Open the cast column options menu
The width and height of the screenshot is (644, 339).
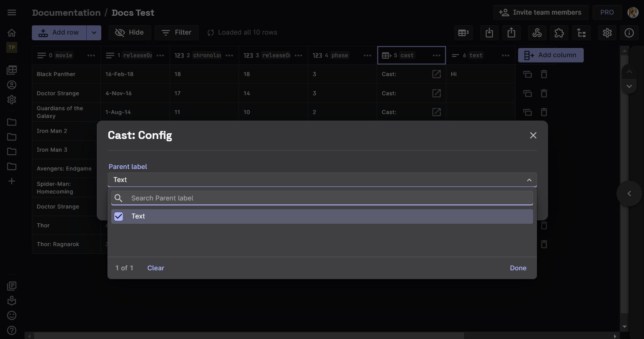click(436, 55)
